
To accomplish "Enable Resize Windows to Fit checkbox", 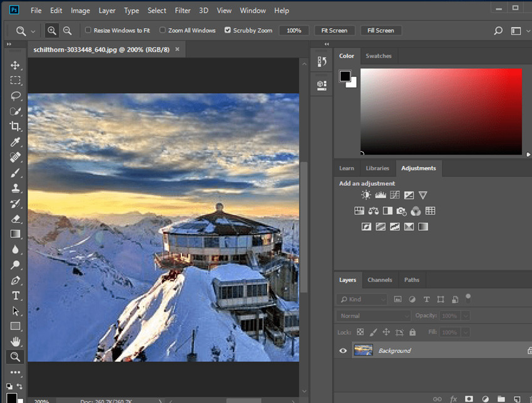I will (88, 30).
